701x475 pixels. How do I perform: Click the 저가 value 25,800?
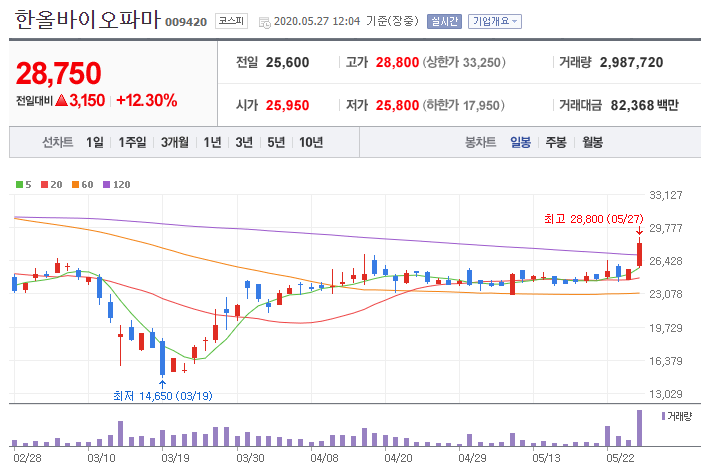tap(397, 105)
